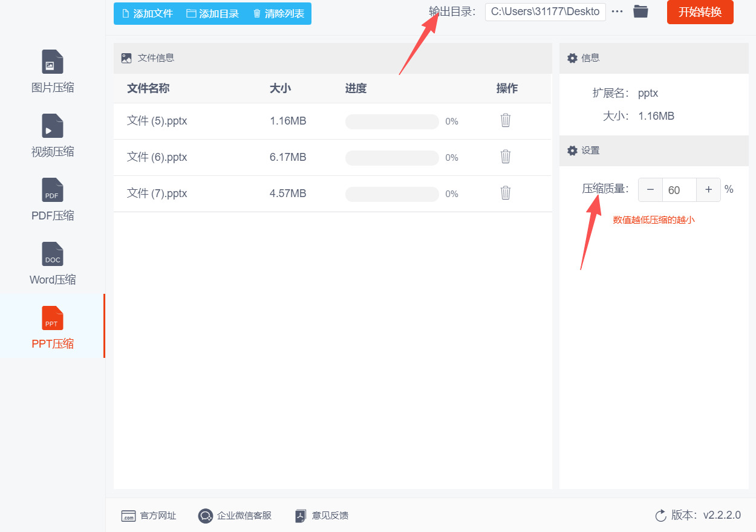Switch to Word压缩 tab label
Screen dimensions: 756x532
point(53,280)
